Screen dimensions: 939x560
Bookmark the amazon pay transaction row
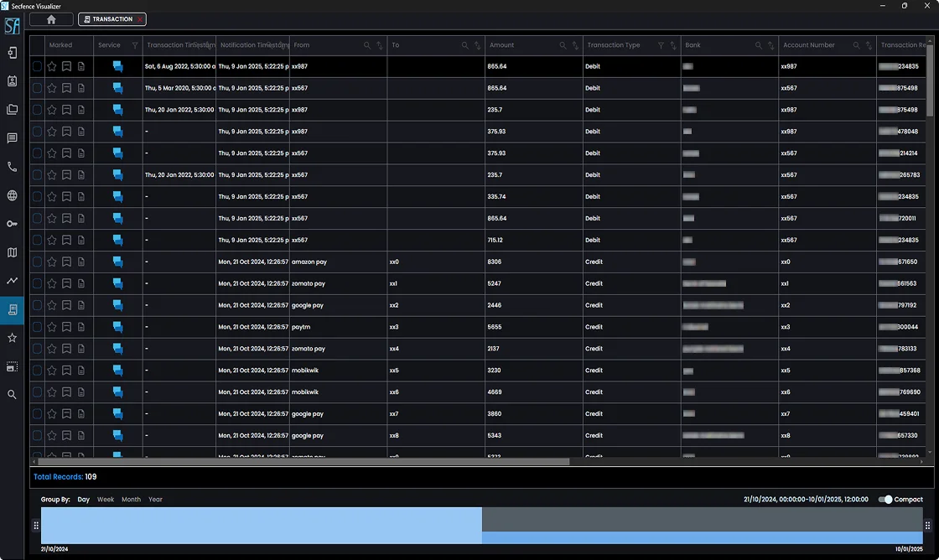click(x=66, y=262)
